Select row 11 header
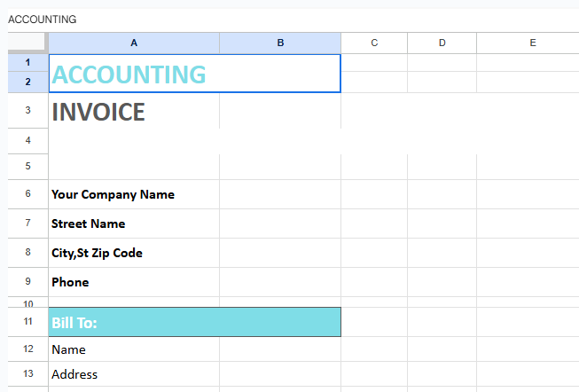This screenshot has width=579, height=392. (27, 322)
